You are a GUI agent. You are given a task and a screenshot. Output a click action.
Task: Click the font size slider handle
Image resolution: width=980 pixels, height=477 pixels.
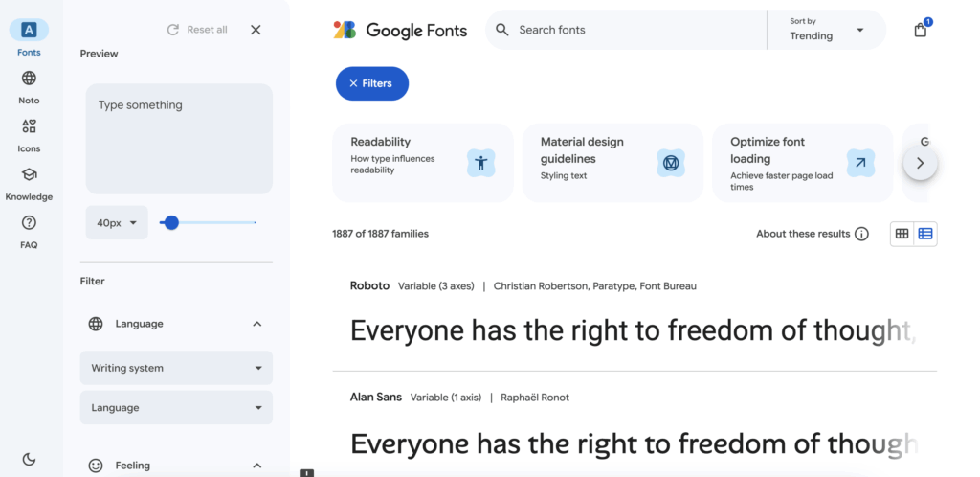click(171, 223)
